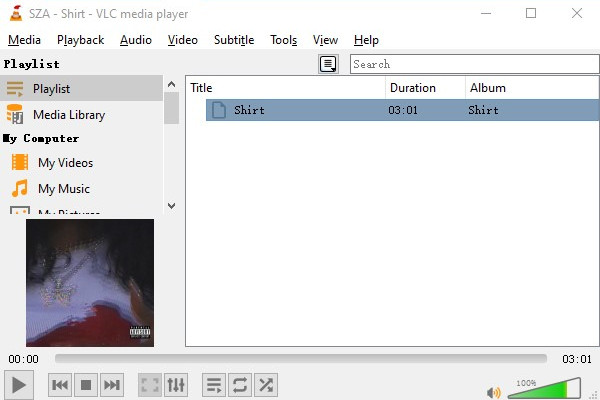
Task: Sort by the Duration column header
Action: [x=425, y=88]
